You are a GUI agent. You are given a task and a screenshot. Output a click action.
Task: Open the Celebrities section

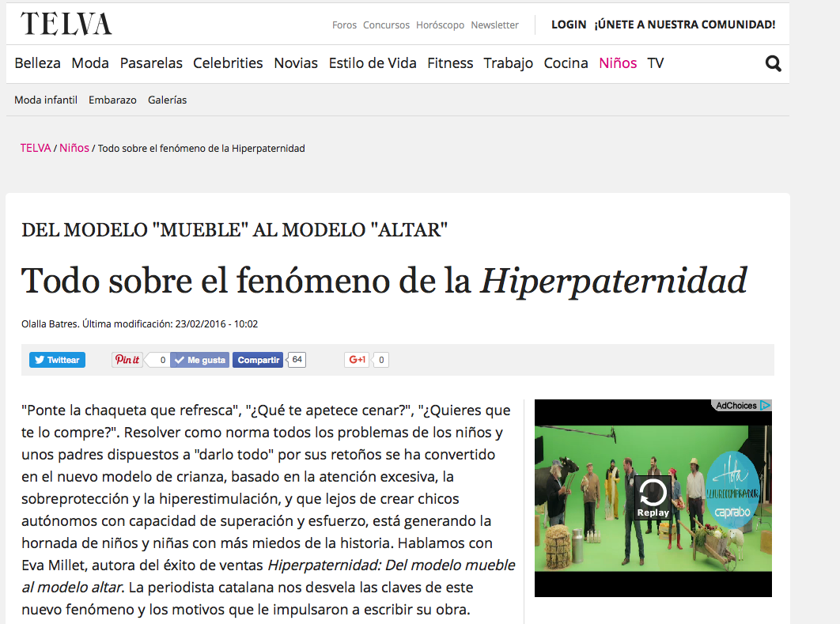tap(228, 63)
